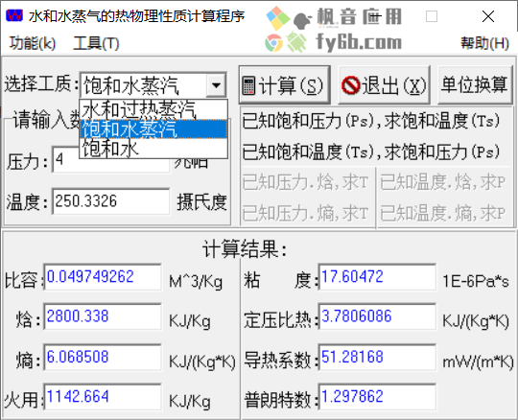Select 已知饱和压力(Ps),求饱和温度(Ts) option
The width and height of the screenshot is (518, 420).
pyautogui.click(x=370, y=121)
